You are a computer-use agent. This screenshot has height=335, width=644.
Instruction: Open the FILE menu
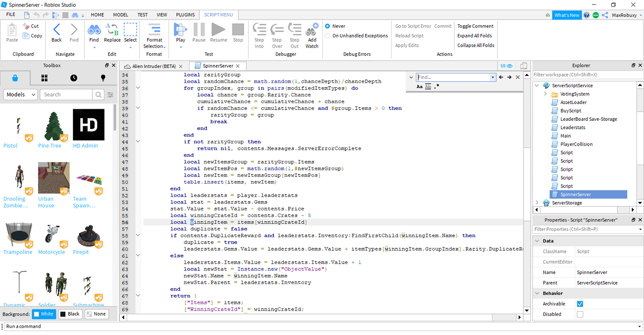[11, 15]
